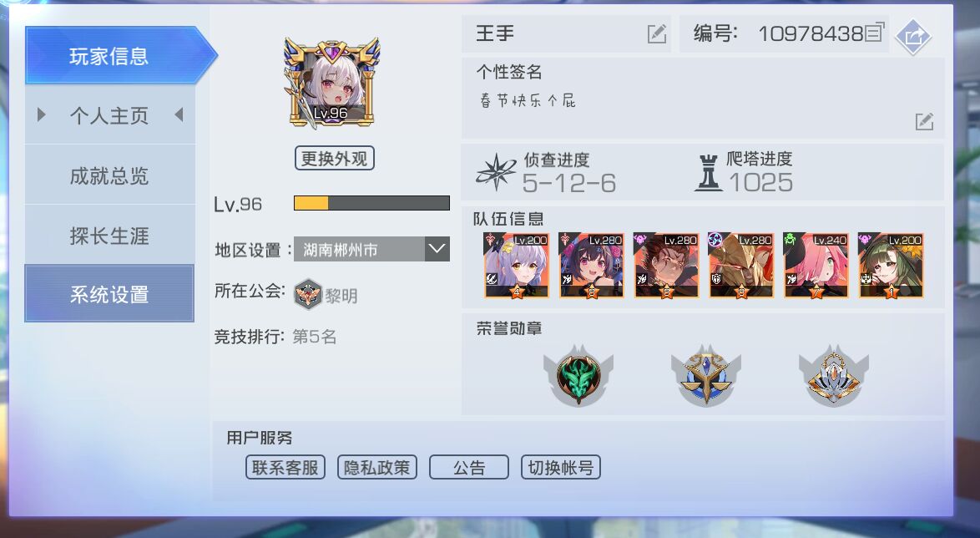Select the 系统设置 tab
This screenshot has height=538, width=980.
coord(109,293)
